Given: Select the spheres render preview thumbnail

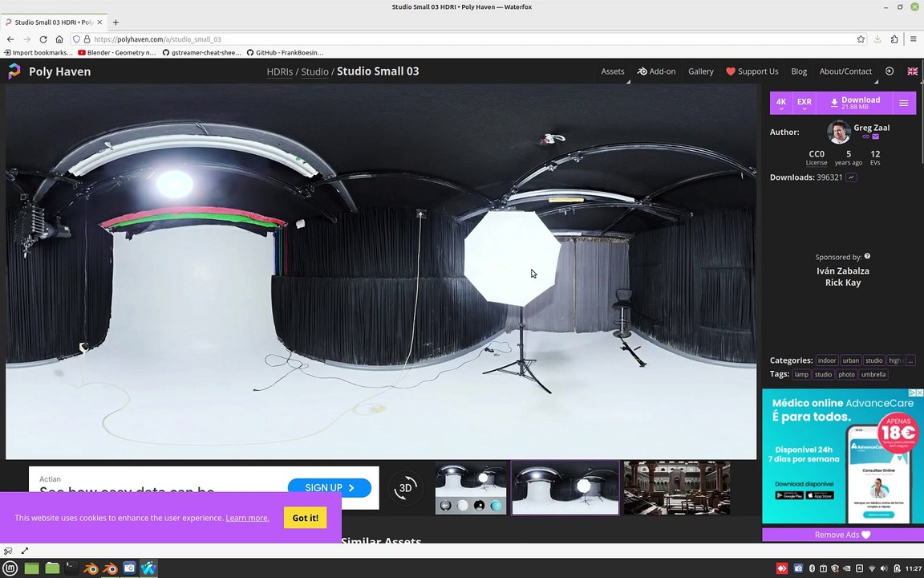Looking at the screenshot, I should coord(471,488).
